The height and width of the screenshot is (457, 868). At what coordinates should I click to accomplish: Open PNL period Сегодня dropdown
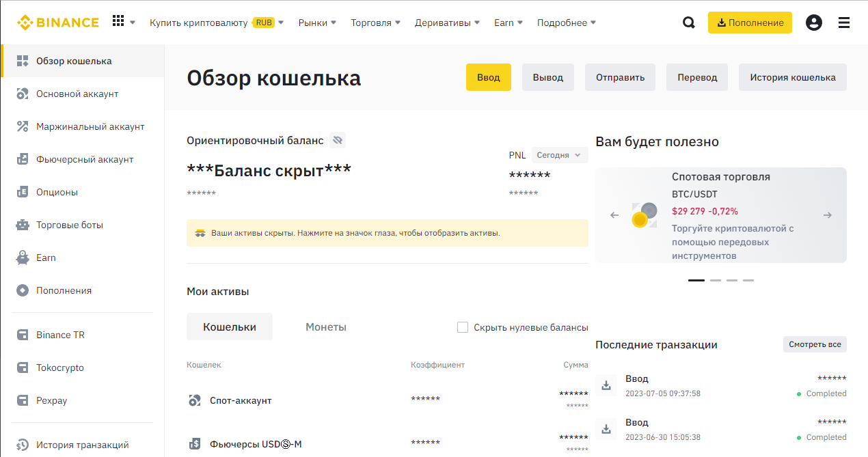(559, 155)
